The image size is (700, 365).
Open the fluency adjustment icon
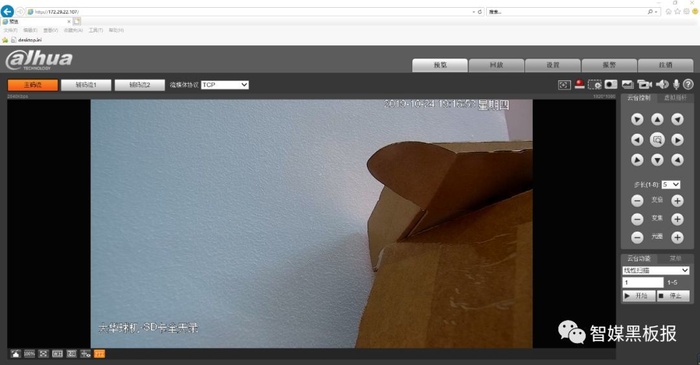(x=71, y=354)
